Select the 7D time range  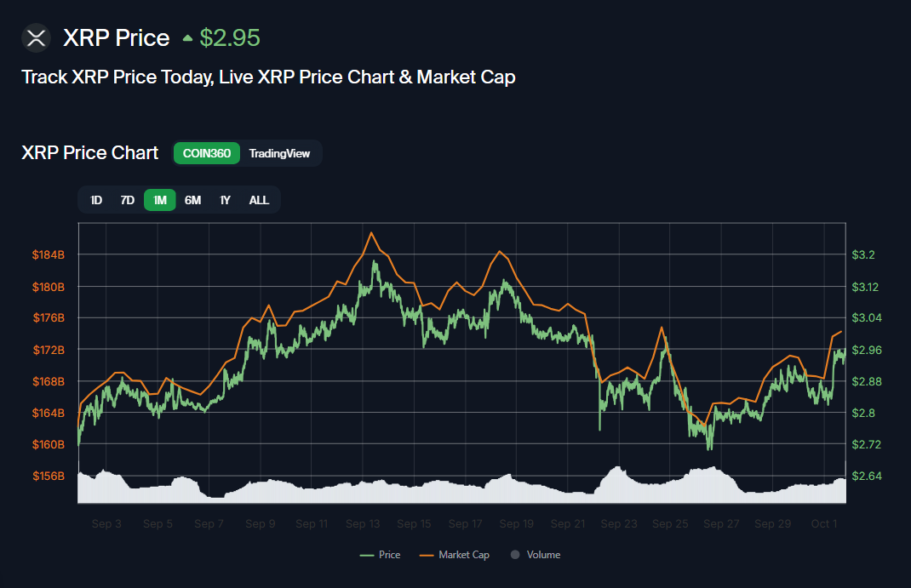coord(128,200)
